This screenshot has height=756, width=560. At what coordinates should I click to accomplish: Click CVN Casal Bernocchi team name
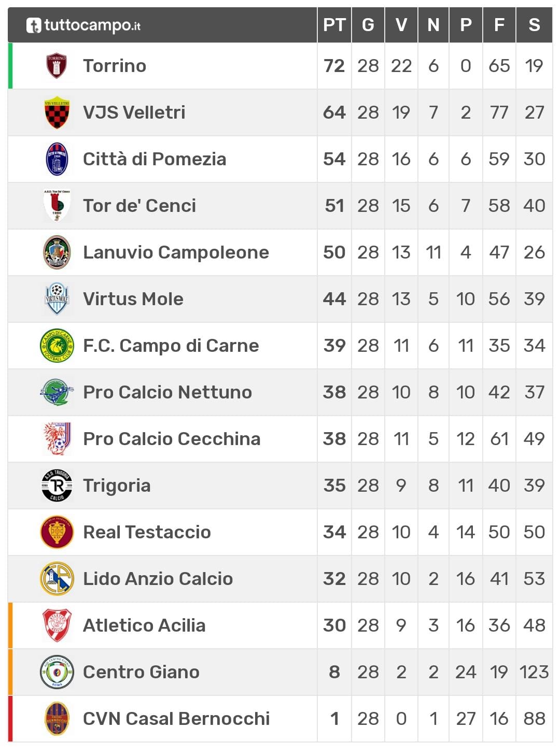(176, 719)
